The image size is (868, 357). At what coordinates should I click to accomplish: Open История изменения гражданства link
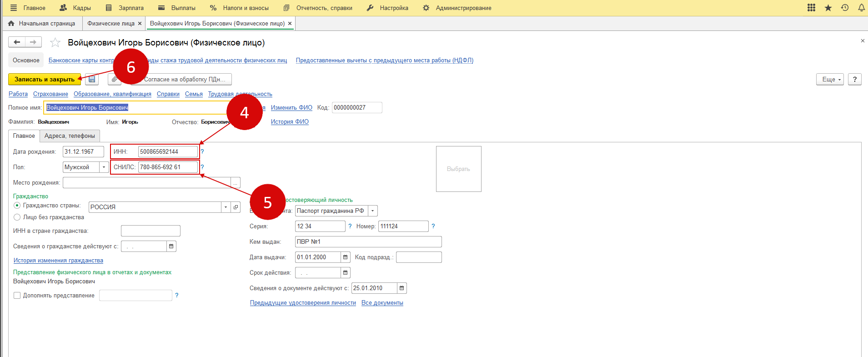58,261
